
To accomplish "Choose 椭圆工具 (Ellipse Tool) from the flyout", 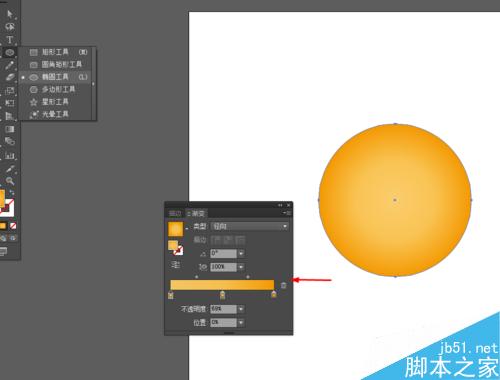I will pos(55,77).
